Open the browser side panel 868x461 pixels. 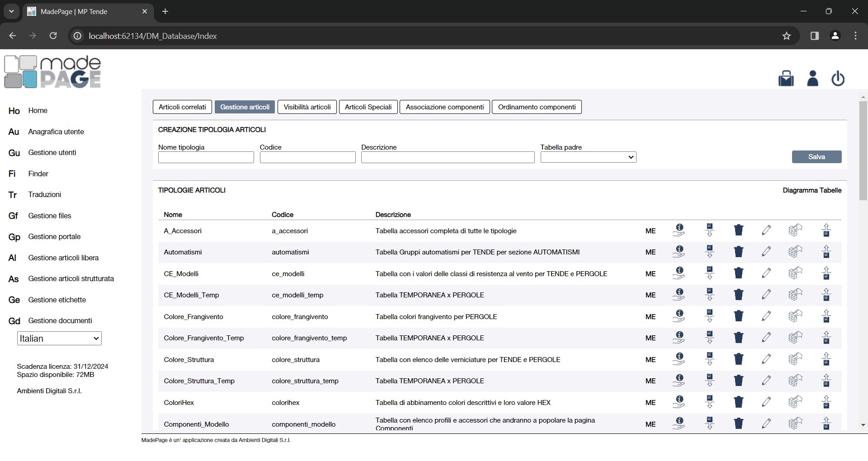point(815,36)
